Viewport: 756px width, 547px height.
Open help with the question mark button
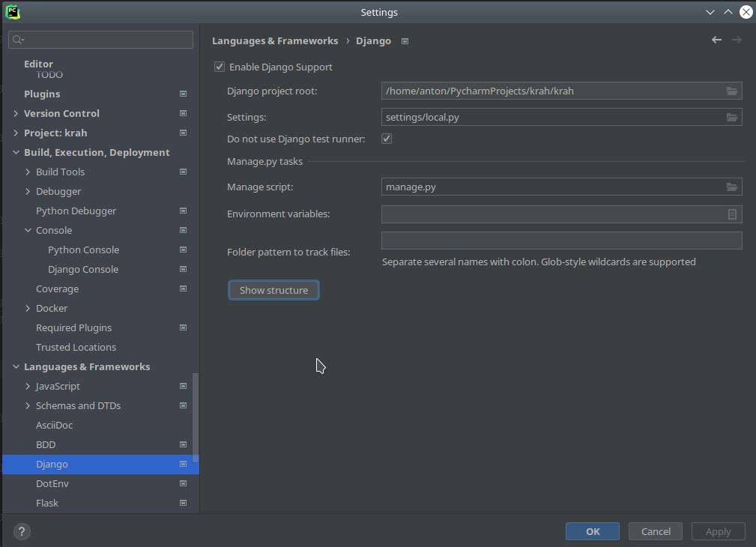point(22,531)
